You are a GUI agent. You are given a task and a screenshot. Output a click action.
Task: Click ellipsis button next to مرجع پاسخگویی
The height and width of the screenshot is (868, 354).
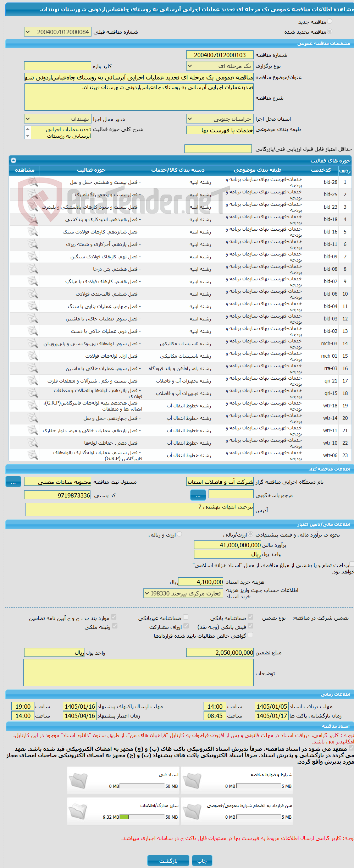pyautogui.click(x=198, y=495)
